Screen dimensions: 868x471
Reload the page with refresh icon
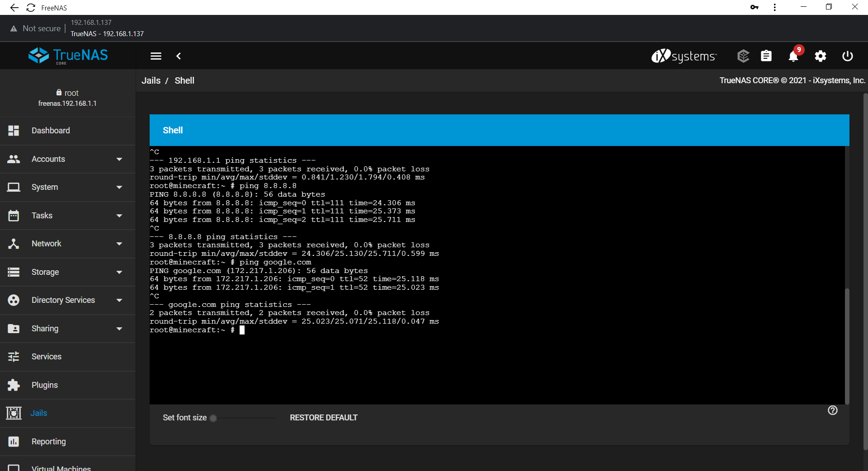[31, 8]
